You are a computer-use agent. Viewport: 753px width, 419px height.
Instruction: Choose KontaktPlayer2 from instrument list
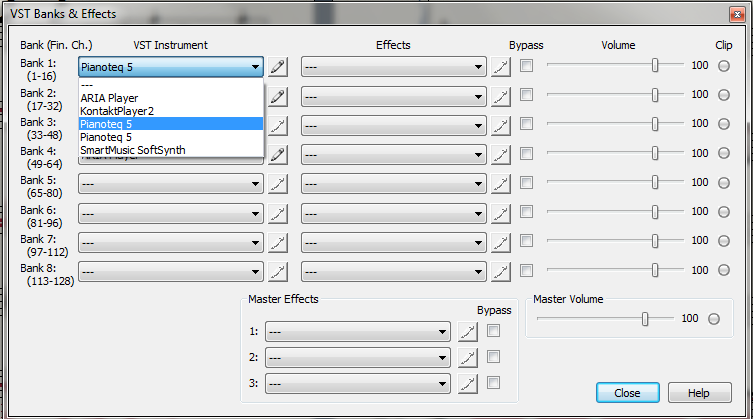tap(171, 111)
